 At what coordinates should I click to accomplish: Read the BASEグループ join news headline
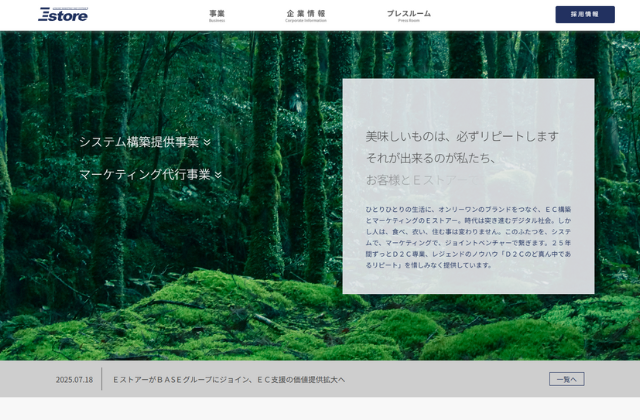[228, 379]
